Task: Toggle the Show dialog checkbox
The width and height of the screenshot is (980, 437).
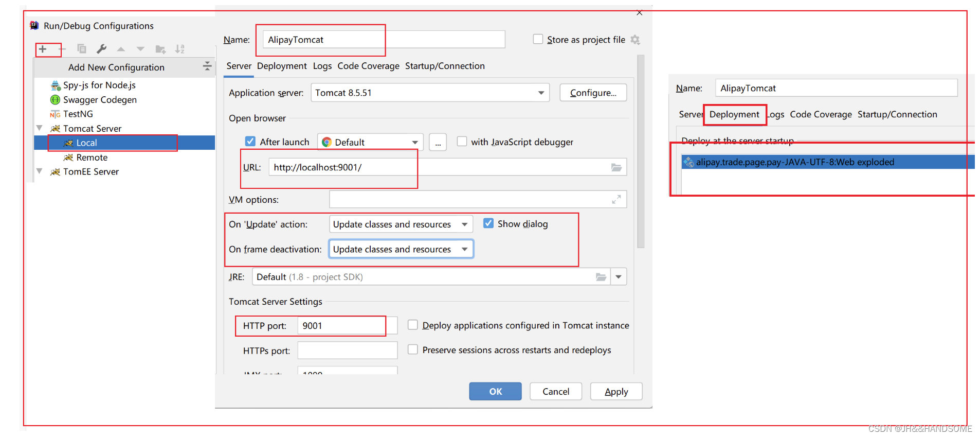Action: (488, 223)
